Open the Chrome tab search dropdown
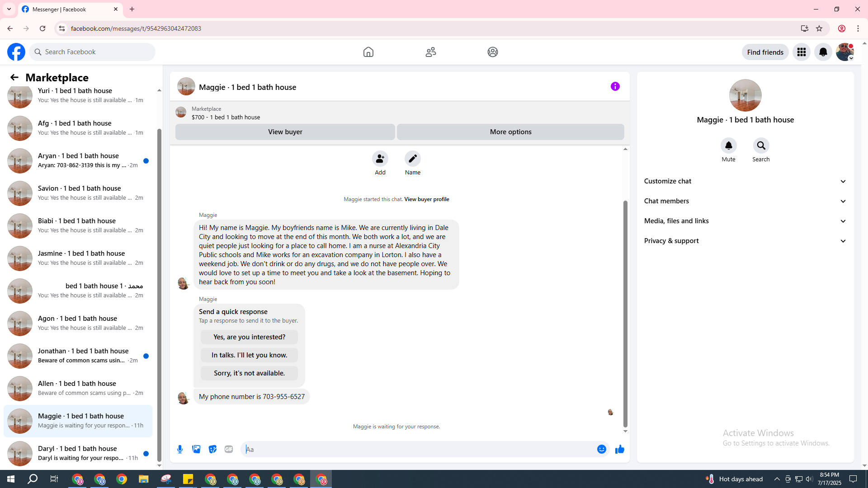This screenshot has width=868, height=488. 9,9
